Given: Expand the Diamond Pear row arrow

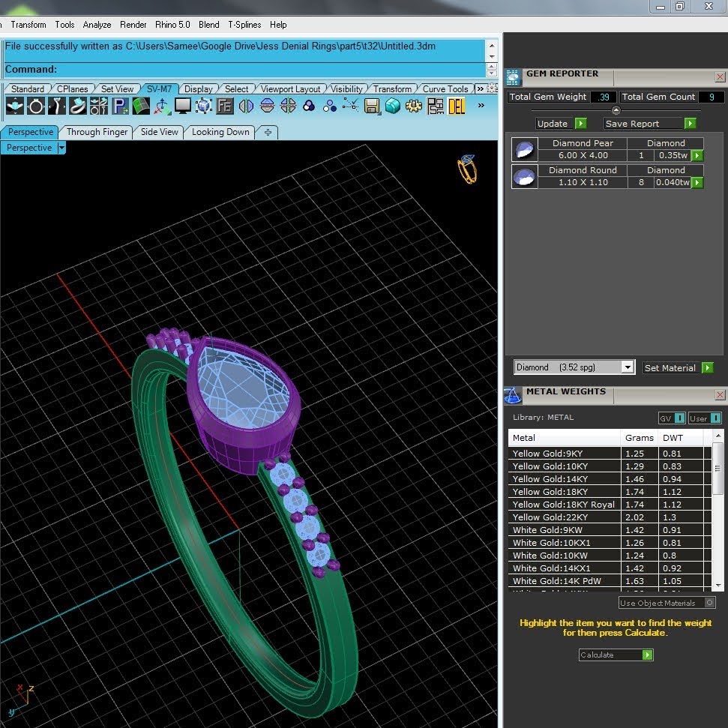Looking at the screenshot, I should coord(697,155).
